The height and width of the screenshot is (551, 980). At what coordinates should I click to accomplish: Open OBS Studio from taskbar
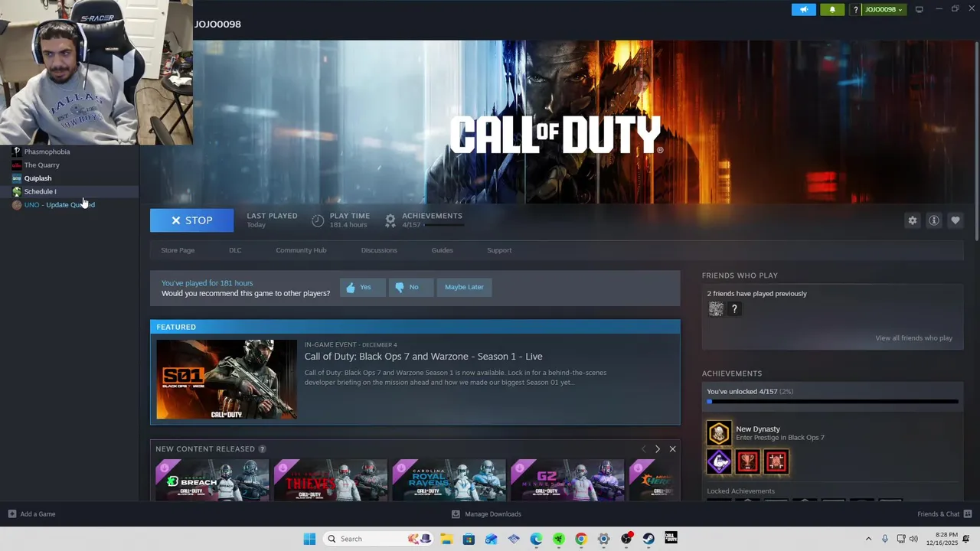(x=626, y=539)
